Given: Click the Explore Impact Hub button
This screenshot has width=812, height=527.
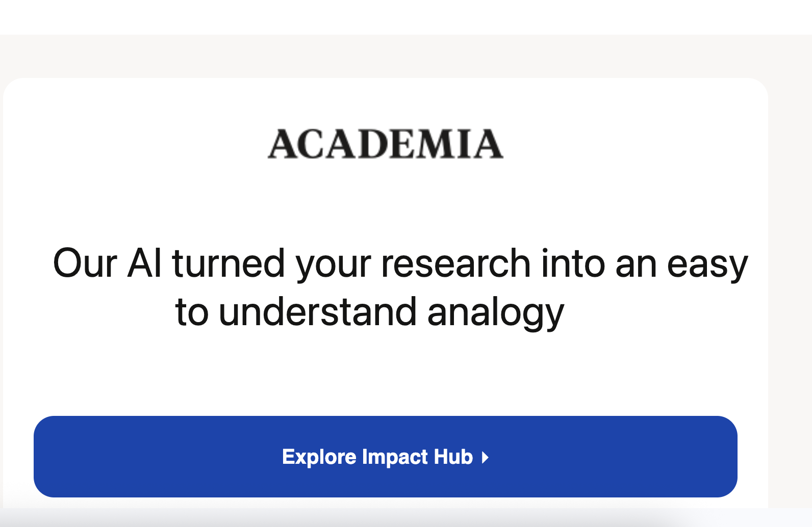Looking at the screenshot, I should pos(385,456).
